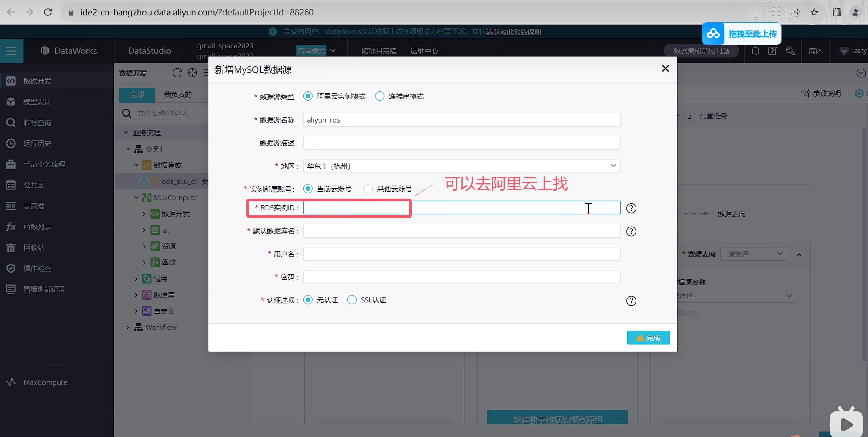The image size is (868, 437).
Task: Switch to 我负责的 tab
Action: pyautogui.click(x=177, y=95)
